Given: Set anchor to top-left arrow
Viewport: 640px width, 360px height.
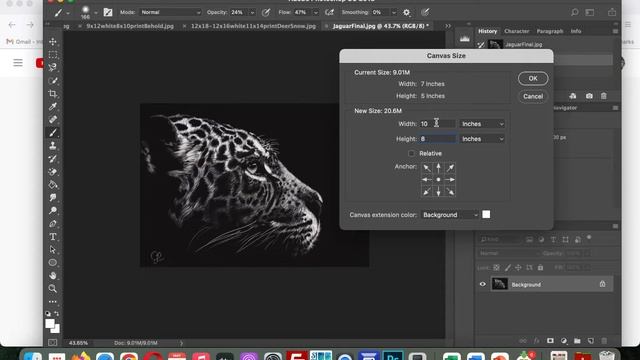Looking at the screenshot, I should click(x=427, y=168).
